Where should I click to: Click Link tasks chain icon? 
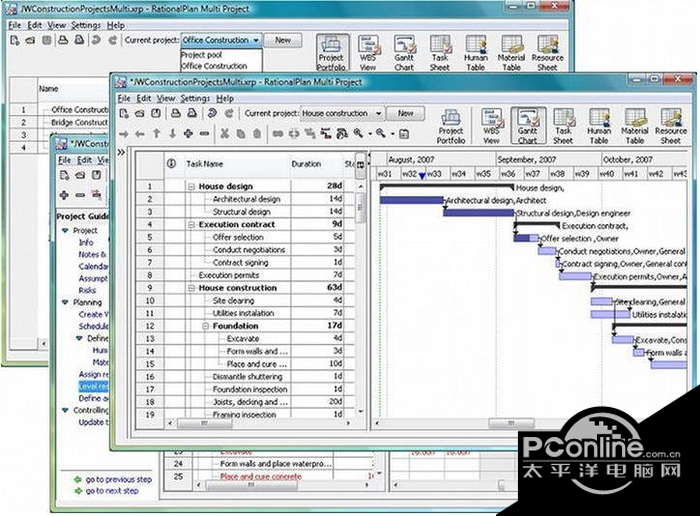click(278, 133)
